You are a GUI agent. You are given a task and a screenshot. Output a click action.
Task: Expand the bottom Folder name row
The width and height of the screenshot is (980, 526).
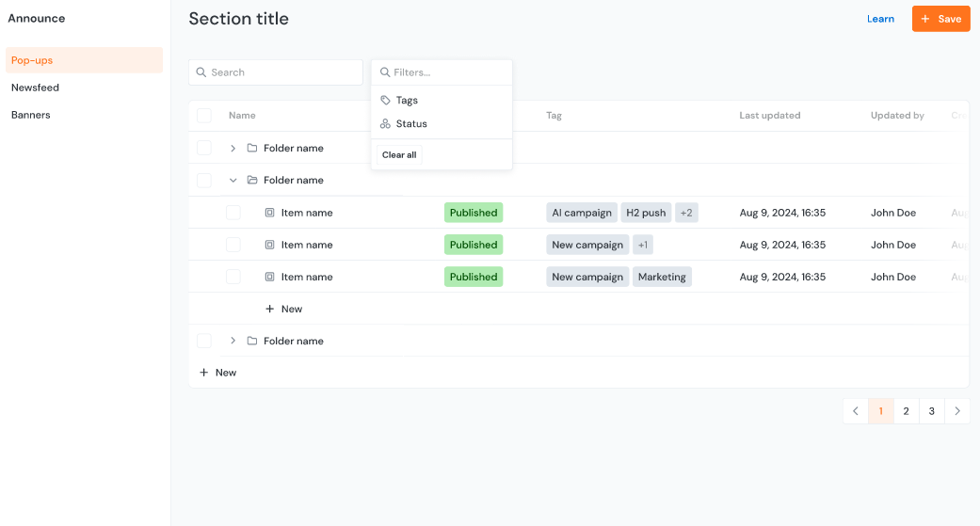tap(233, 341)
